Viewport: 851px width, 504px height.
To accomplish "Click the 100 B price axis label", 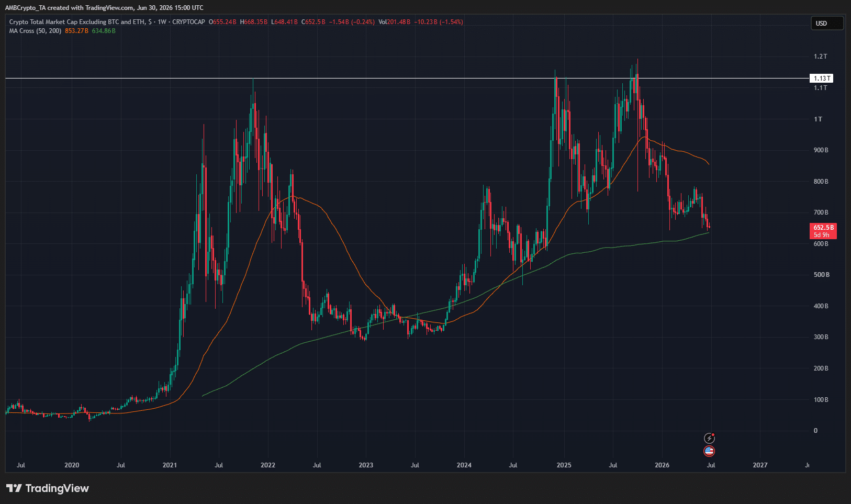I will point(821,400).
